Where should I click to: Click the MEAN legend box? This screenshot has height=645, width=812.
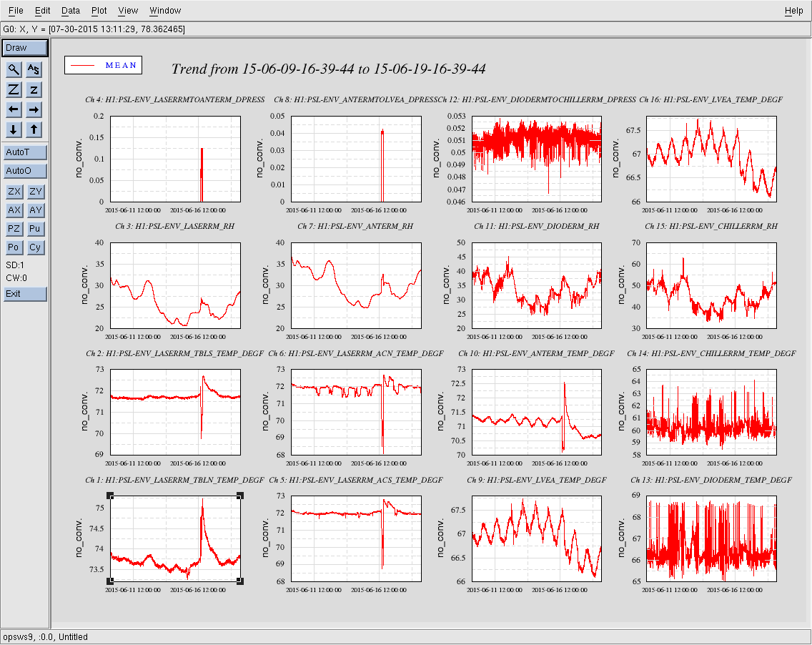103,65
